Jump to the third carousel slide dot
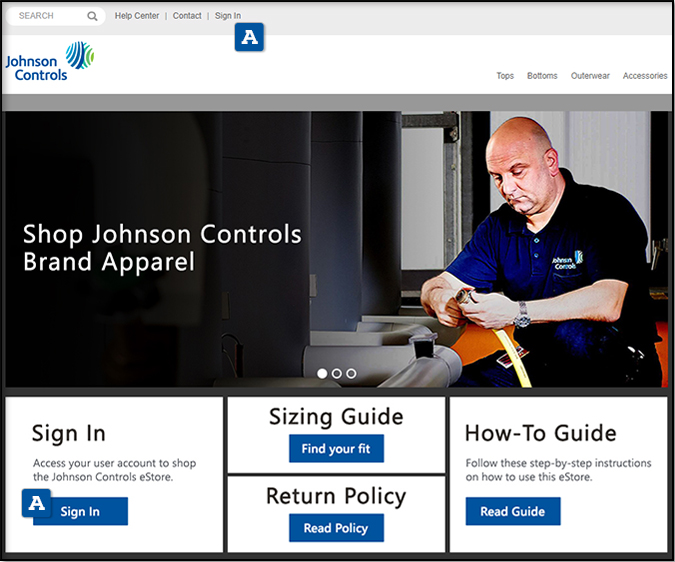 pyautogui.click(x=351, y=373)
